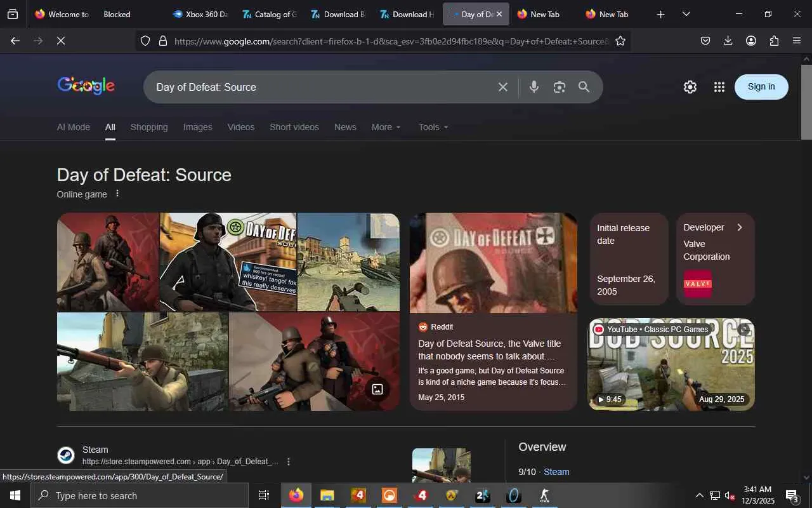Expand the Tools dropdown
The width and height of the screenshot is (812, 508).
pos(433,127)
